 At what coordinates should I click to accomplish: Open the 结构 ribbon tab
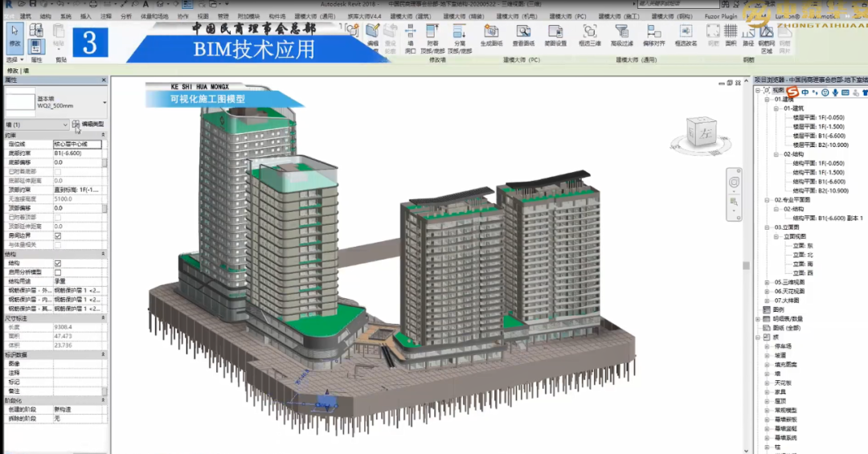tap(46, 15)
